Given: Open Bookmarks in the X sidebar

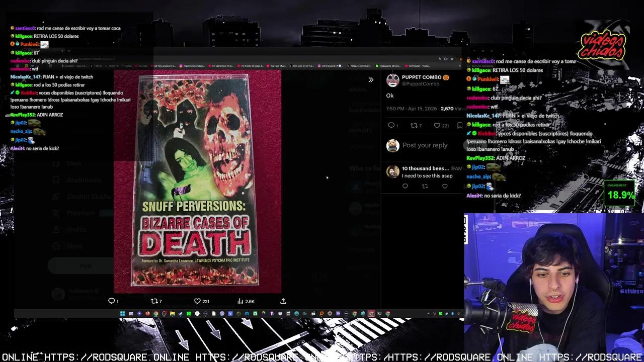Looking at the screenshot, I should [x=84, y=179].
